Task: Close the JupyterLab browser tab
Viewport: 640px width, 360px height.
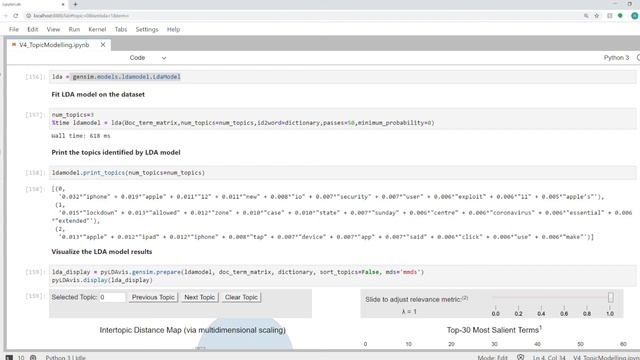Action: [63, 4]
